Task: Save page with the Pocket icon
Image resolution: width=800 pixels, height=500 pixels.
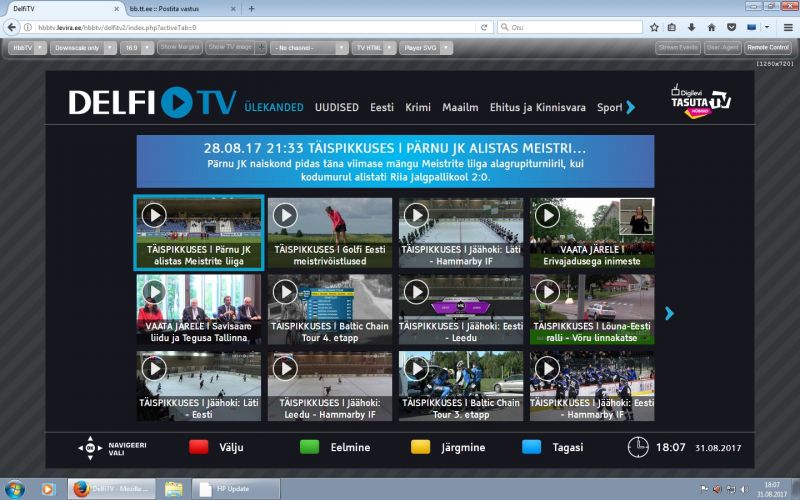Action: coord(731,28)
